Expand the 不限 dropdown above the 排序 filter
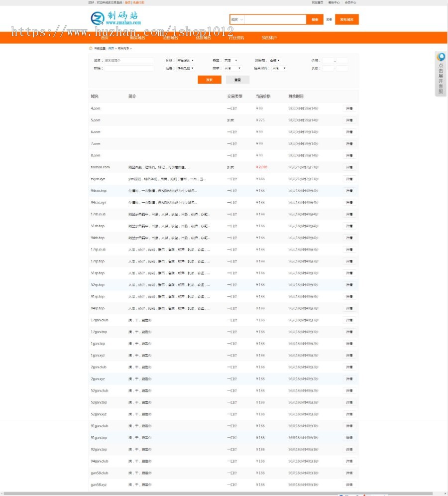 pyautogui.click(x=231, y=60)
